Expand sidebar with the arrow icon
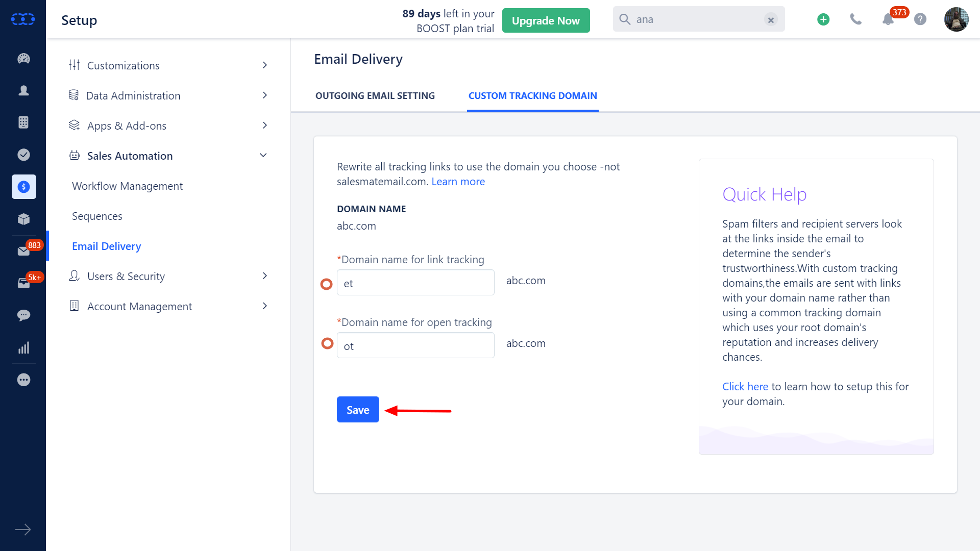Viewport: 980px width, 551px height. pyautogui.click(x=23, y=530)
